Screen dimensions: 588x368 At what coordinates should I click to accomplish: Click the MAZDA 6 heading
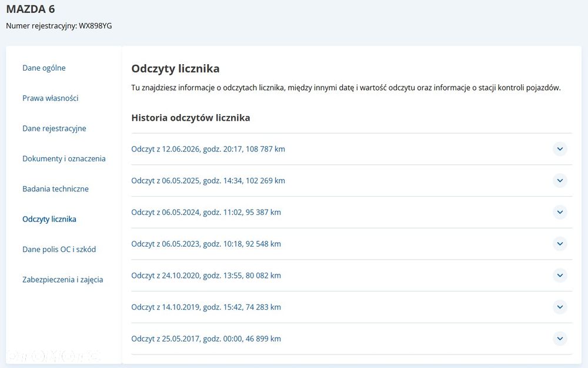pos(31,9)
